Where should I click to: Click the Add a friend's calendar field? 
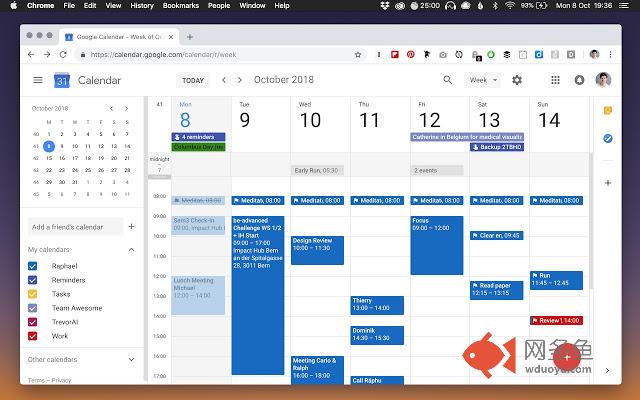pyautogui.click(x=76, y=227)
